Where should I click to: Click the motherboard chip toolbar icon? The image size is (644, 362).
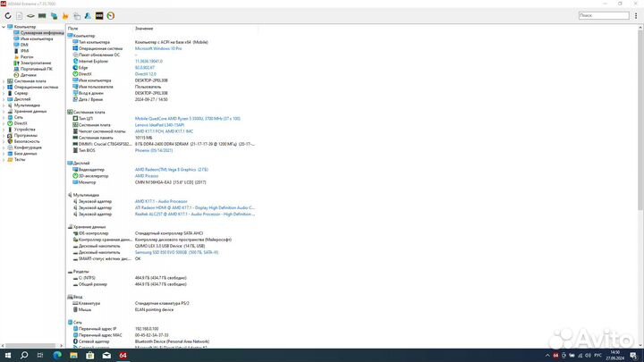30,15
